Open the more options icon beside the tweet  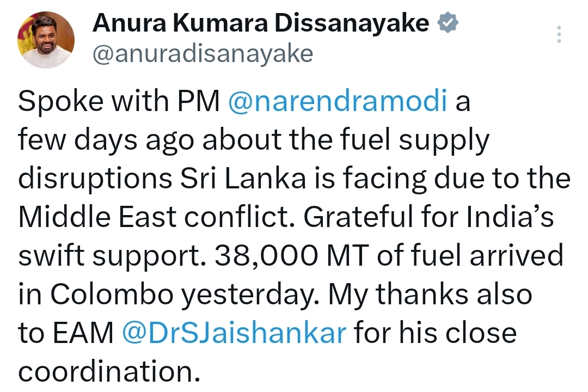click(559, 34)
